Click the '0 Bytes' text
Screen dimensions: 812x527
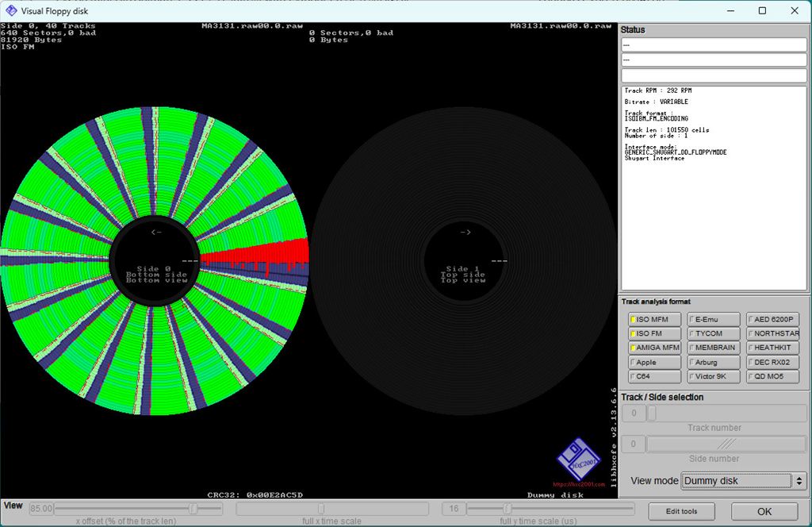(329, 40)
